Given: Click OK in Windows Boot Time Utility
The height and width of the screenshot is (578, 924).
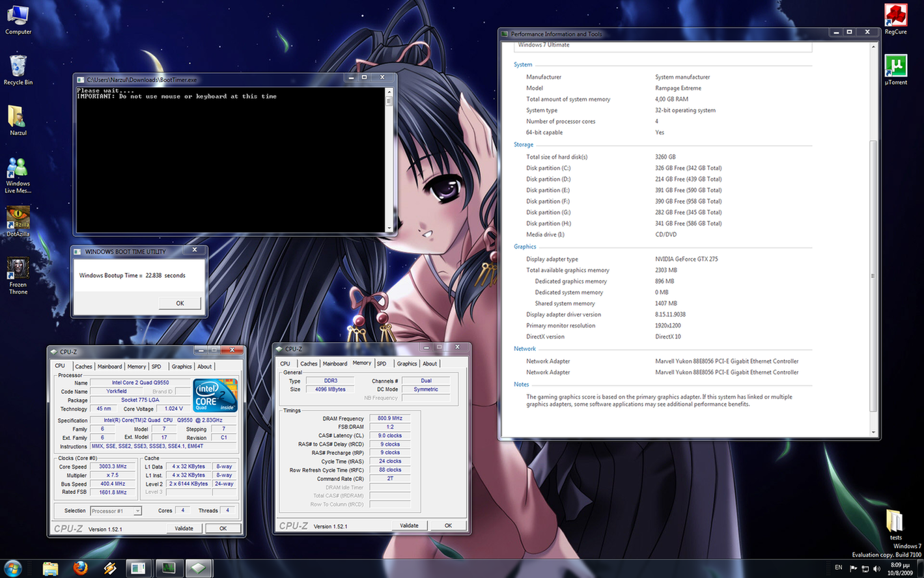Looking at the screenshot, I should tap(180, 303).
